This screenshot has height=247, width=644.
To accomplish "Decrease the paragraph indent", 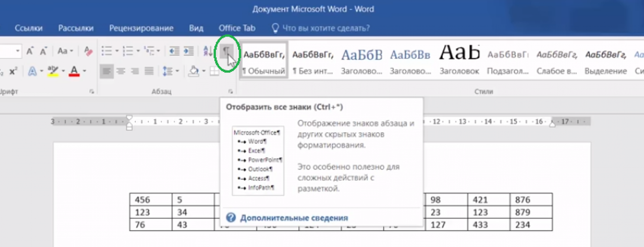I will point(174,51).
